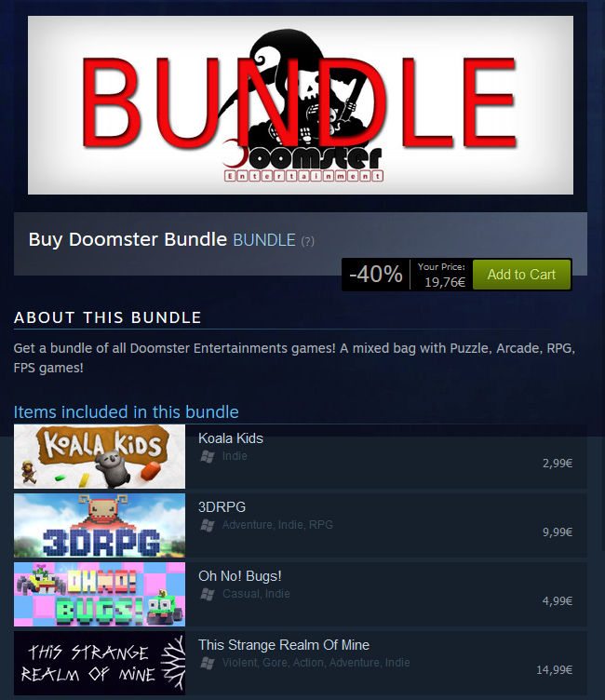Click the Doomster BUNDLE header banner
605x700 pixels.
301,105
